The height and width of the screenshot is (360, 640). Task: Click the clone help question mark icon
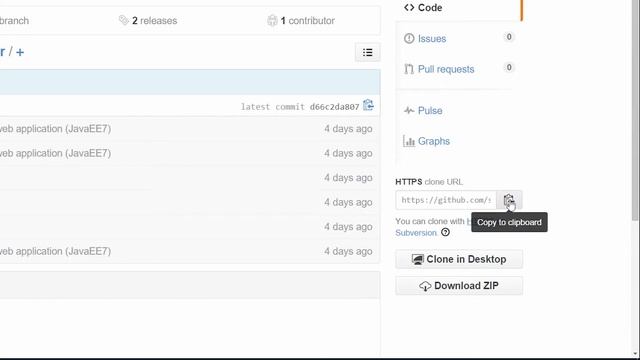pyautogui.click(x=445, y=232)
